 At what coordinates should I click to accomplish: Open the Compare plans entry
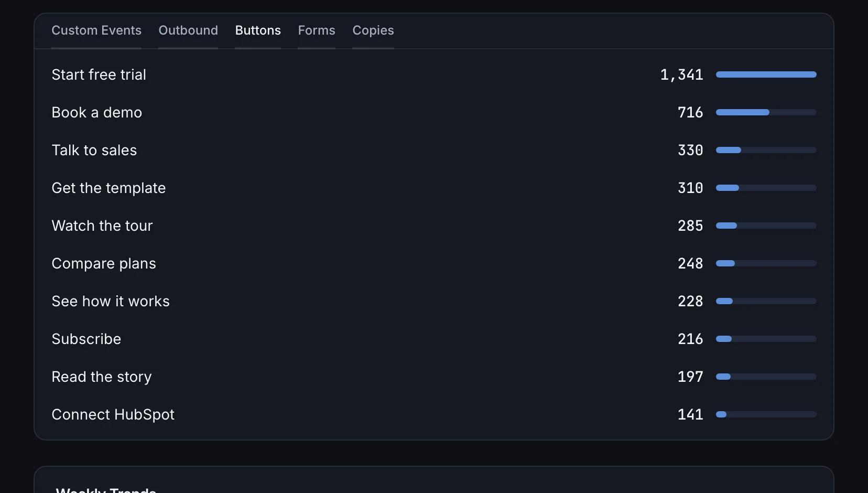pyautogui.click(x=434, y=263)
